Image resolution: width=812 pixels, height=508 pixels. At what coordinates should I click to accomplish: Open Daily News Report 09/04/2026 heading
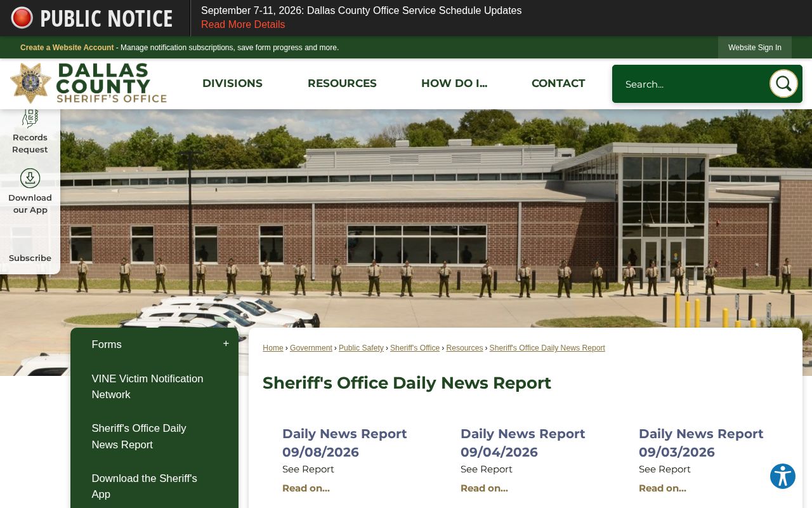tap(523, 443)
